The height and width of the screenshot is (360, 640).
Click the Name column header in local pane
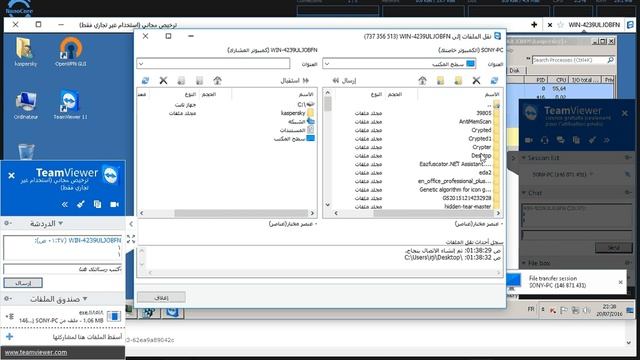[492, 94]
